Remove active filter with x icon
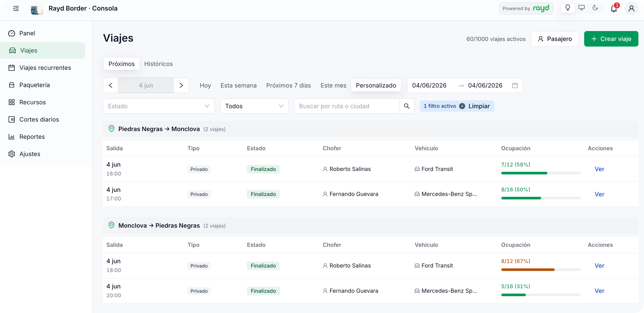The width and height of the screenshot is (644, 313). click(462, 106)
